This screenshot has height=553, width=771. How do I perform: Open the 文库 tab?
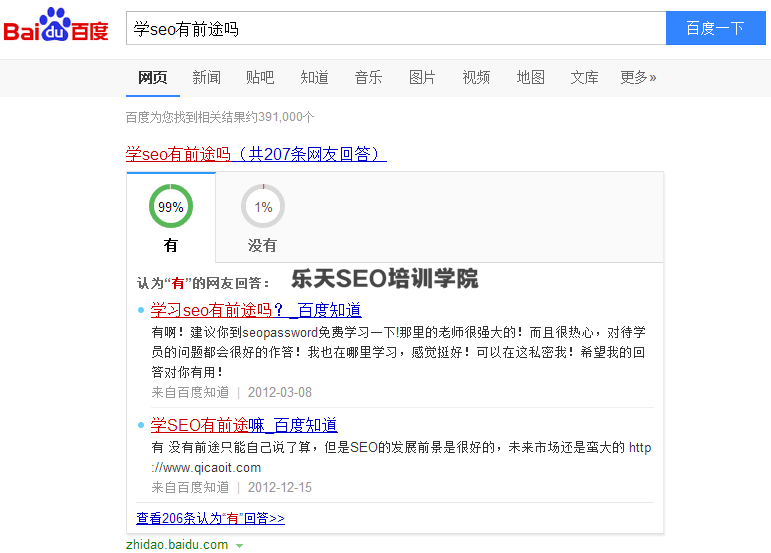pyautogui.click(x=584, y=78)
